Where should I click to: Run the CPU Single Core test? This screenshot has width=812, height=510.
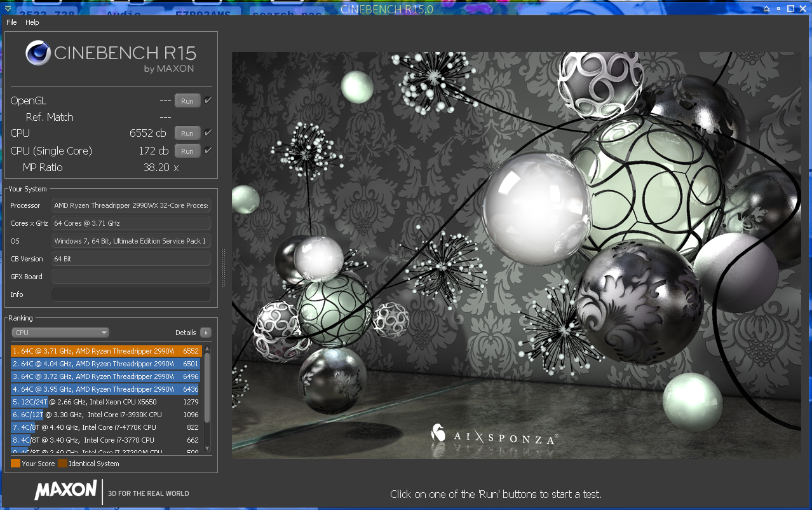(187, 151)
